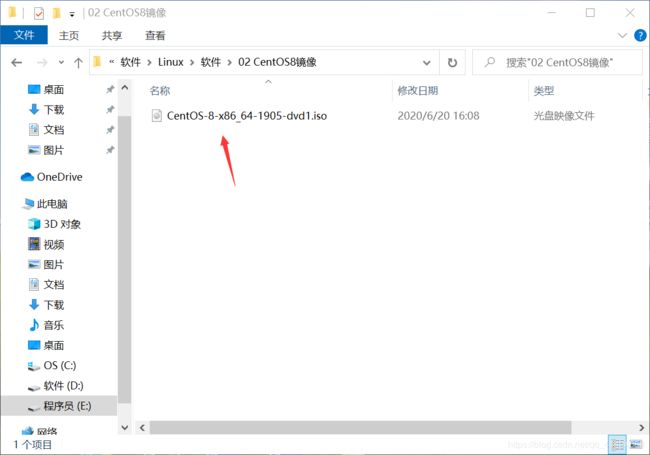Click the 02 CentOS8镜像 breadcrumb segment
This screenshot has width=650, height=455.
tap(277, 62)
